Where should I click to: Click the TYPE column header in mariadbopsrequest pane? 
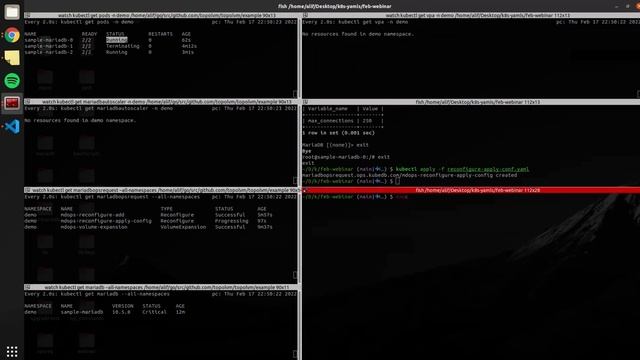tap(167, 209)
